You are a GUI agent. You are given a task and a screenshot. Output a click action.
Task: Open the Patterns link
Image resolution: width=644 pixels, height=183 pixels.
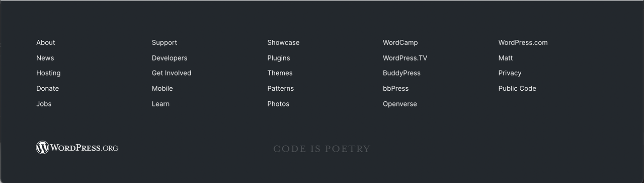click(281, 89)
